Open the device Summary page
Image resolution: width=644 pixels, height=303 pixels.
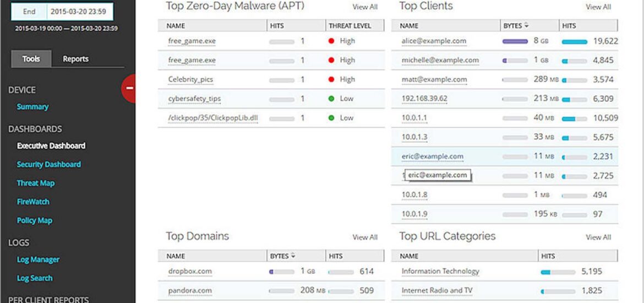(x=32, y=107)
